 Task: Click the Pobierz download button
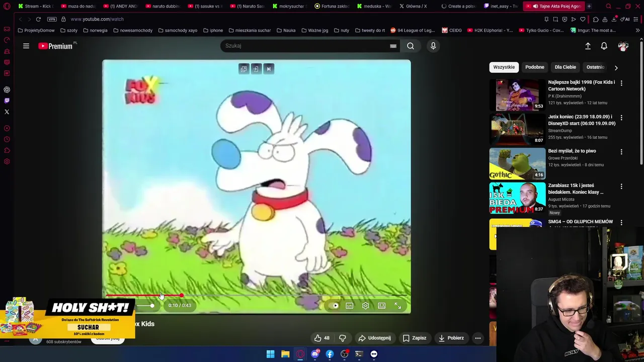(x=451, y=338)
